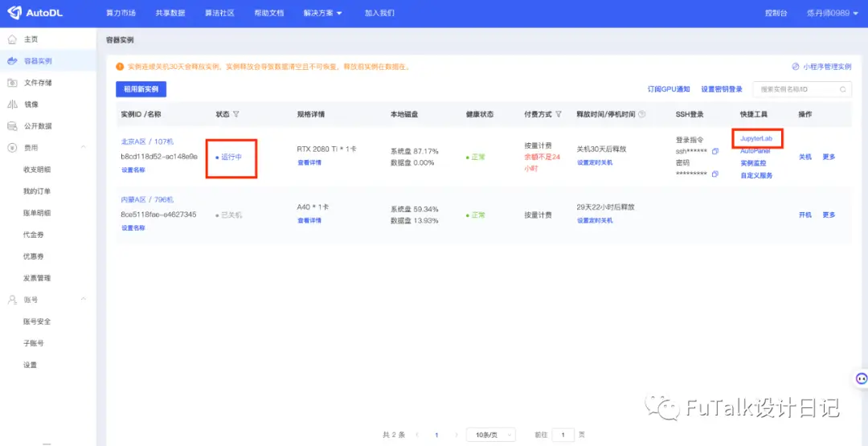Open 优惠券 in the sidebar

33,256
